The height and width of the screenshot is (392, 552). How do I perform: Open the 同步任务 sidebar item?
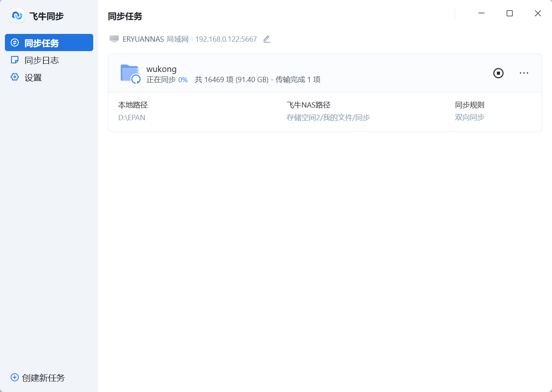[49, 43]
